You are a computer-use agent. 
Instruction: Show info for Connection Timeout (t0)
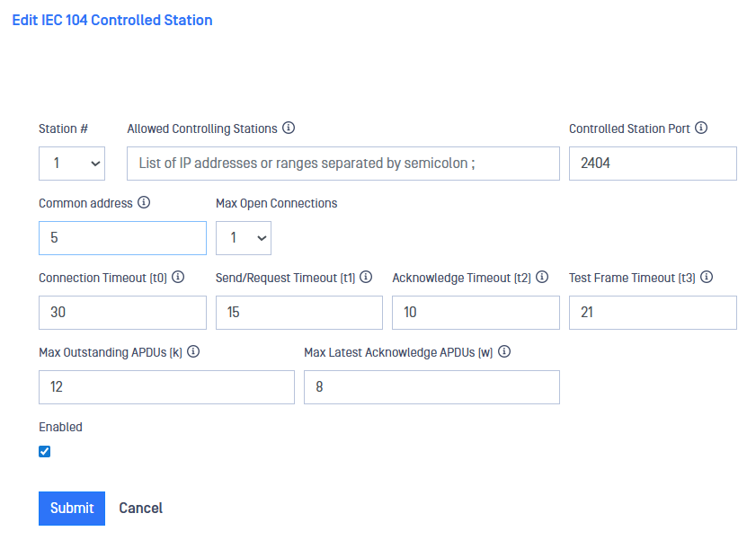(178, 278)
